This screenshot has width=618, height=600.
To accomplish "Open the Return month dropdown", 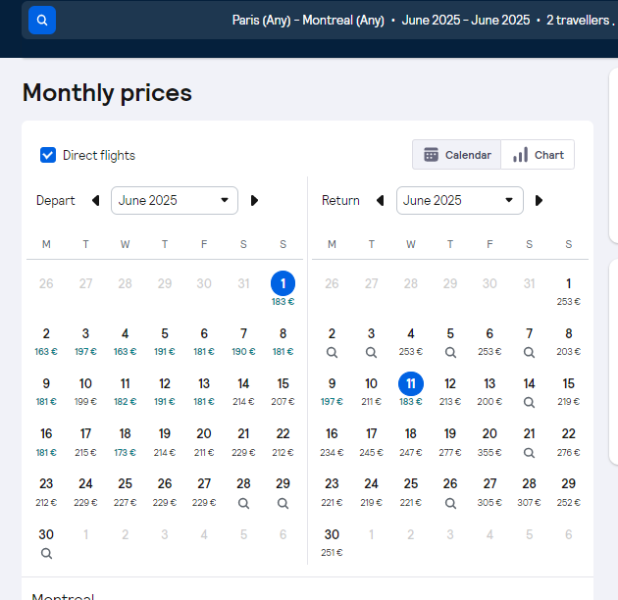I will (460, 201).
